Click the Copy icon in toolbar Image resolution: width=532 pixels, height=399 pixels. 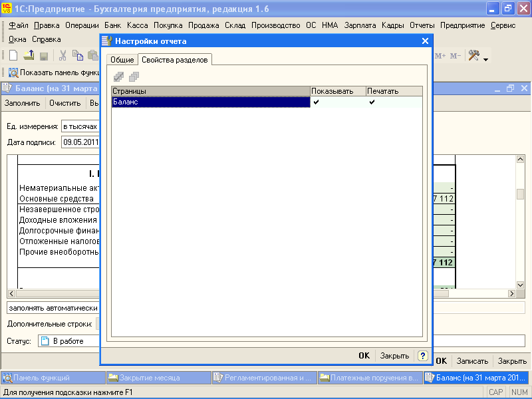78,55
